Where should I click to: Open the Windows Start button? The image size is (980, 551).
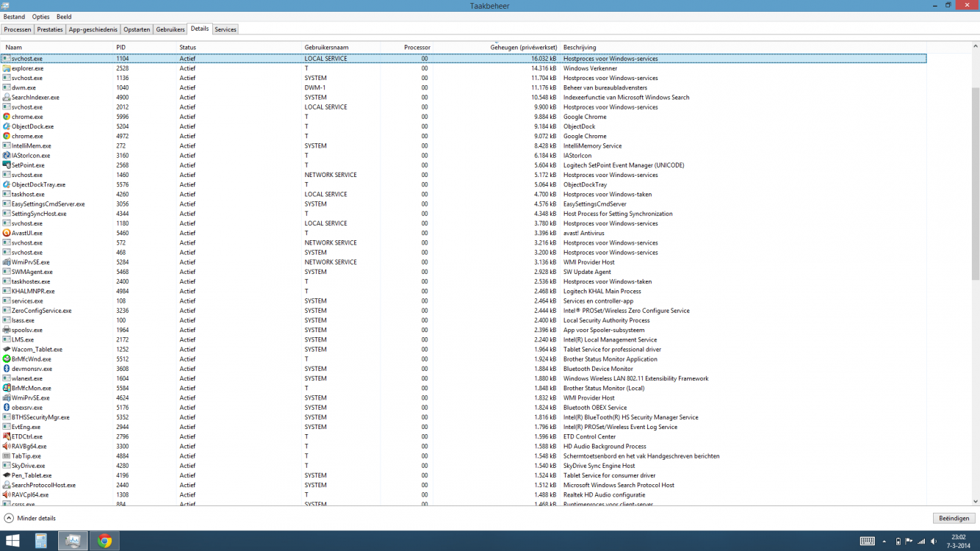coord(12,541)
